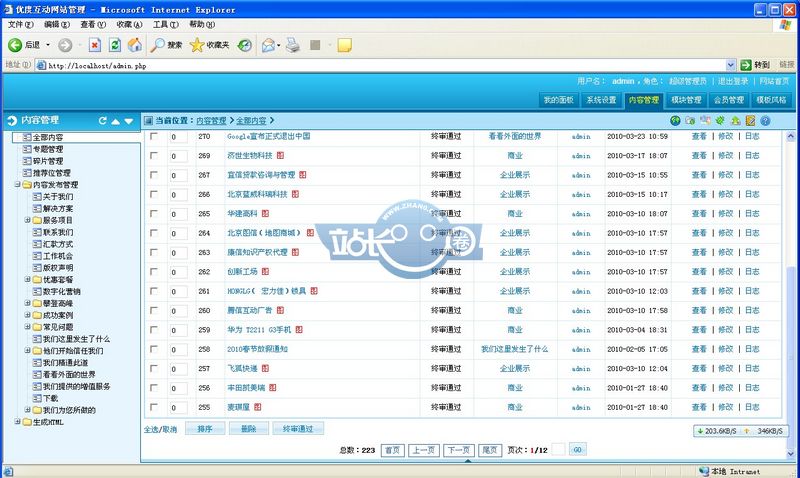Open the 文件 menu
This screenshot has width=800, height=478.
click(x=20, y=24)
